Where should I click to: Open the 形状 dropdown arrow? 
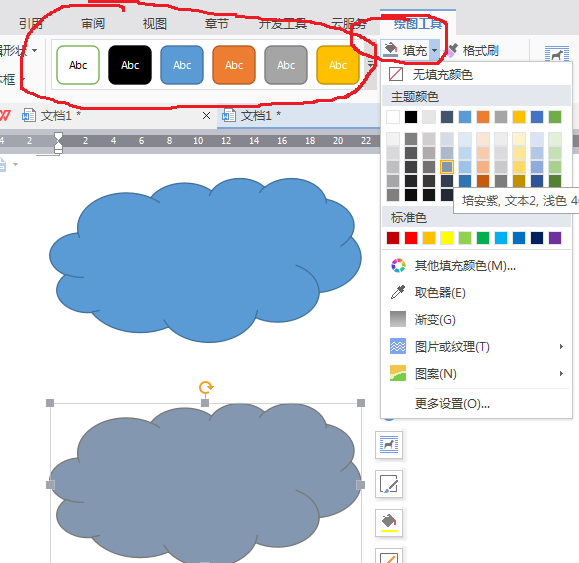(35, 50)
